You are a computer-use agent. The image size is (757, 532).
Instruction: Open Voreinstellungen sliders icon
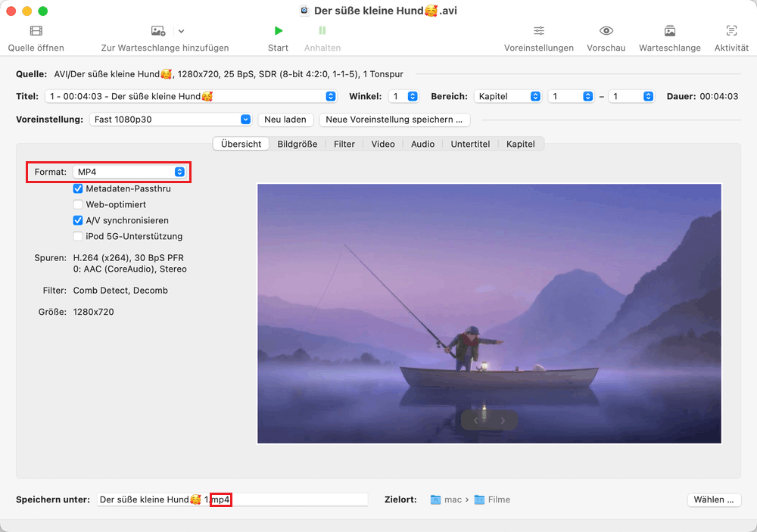coord(539,31)
